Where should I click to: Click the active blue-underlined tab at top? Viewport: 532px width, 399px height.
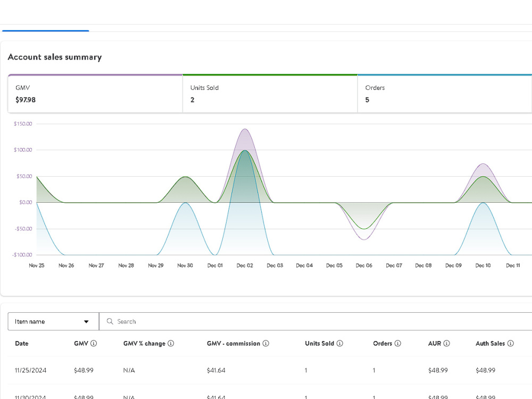(x=45, y=27)
